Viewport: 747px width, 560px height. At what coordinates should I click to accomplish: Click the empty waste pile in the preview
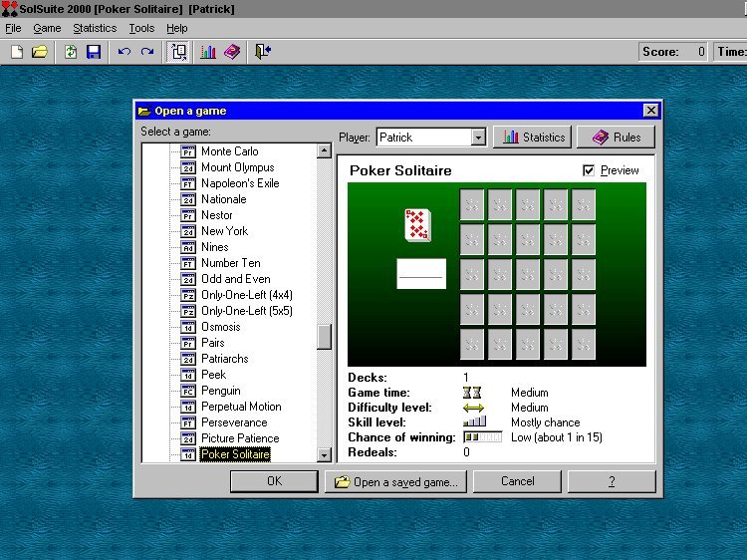click(421, 274)
